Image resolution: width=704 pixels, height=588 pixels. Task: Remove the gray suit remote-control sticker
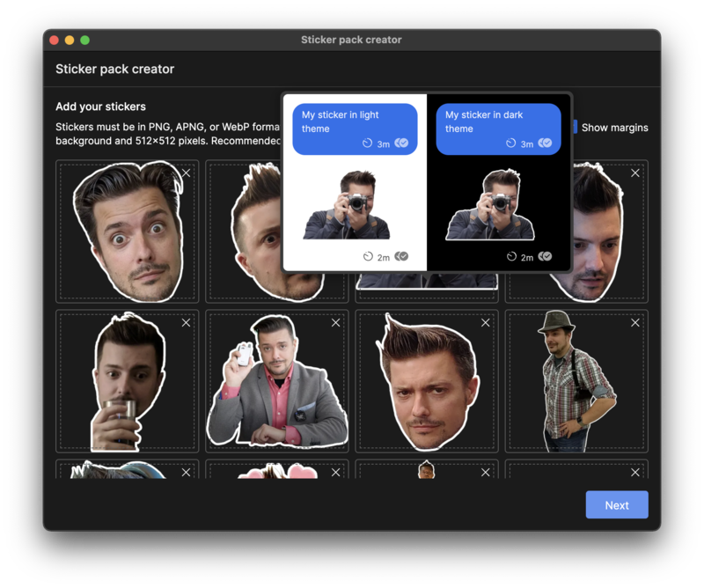335,323
